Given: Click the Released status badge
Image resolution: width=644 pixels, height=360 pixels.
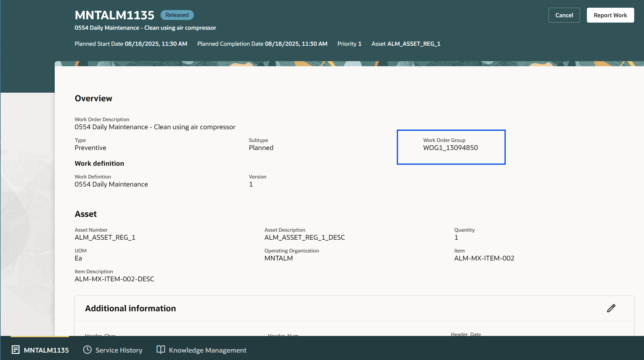Looking at the screenshot, I should (x=177, y=15).
